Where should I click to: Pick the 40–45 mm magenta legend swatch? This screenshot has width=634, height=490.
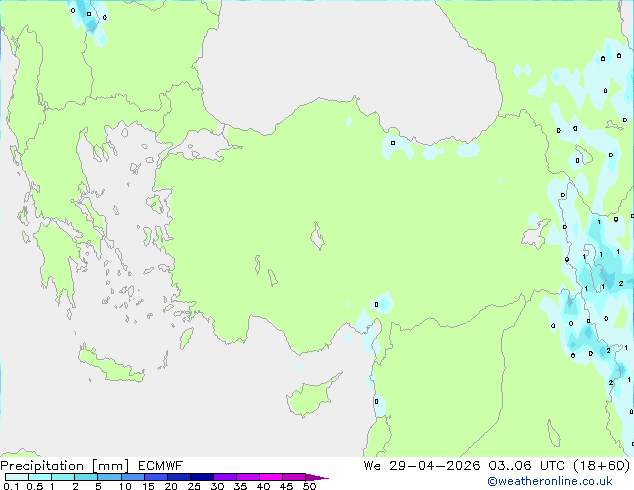pos(271,477)
